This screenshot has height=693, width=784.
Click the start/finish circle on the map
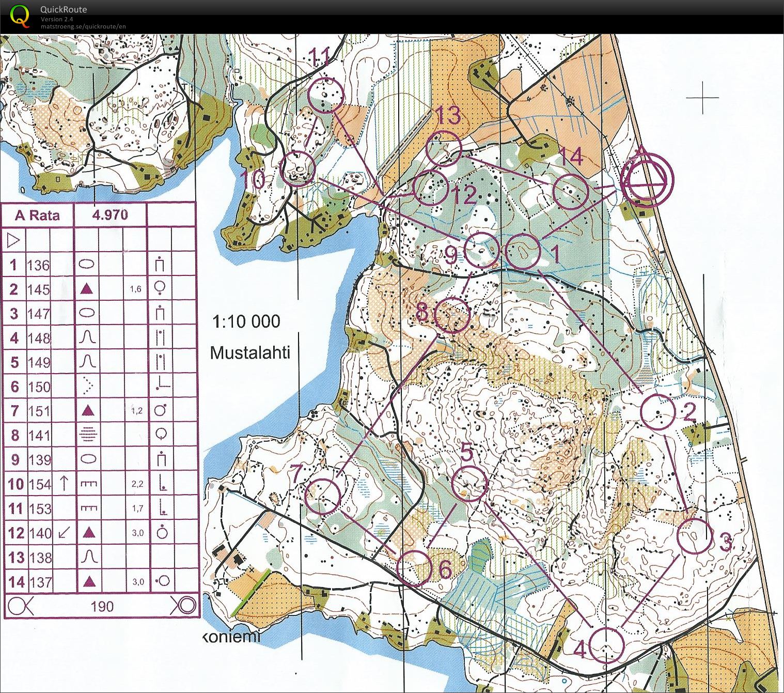pos(648,180)
